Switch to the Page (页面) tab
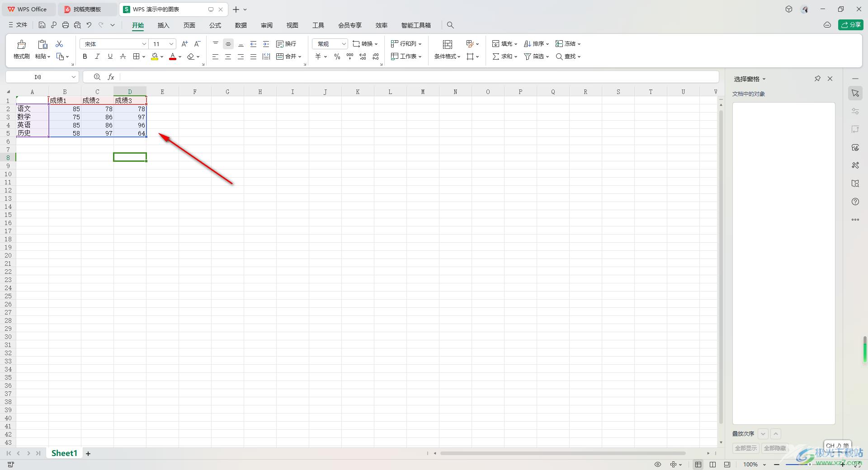The height and width of the screenshot is (470, 868). coord(189,25)
